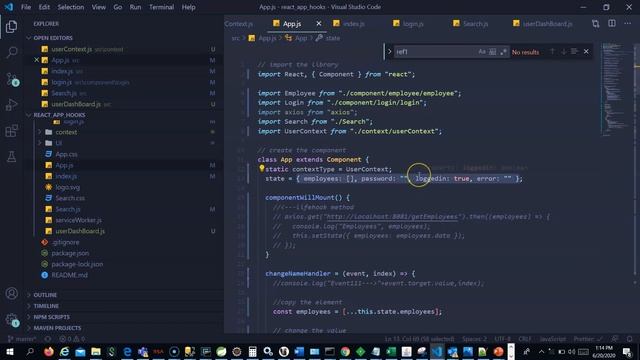Open the Help menu
The width and height of the screenshot is (640, 360).
click(188, 7)
